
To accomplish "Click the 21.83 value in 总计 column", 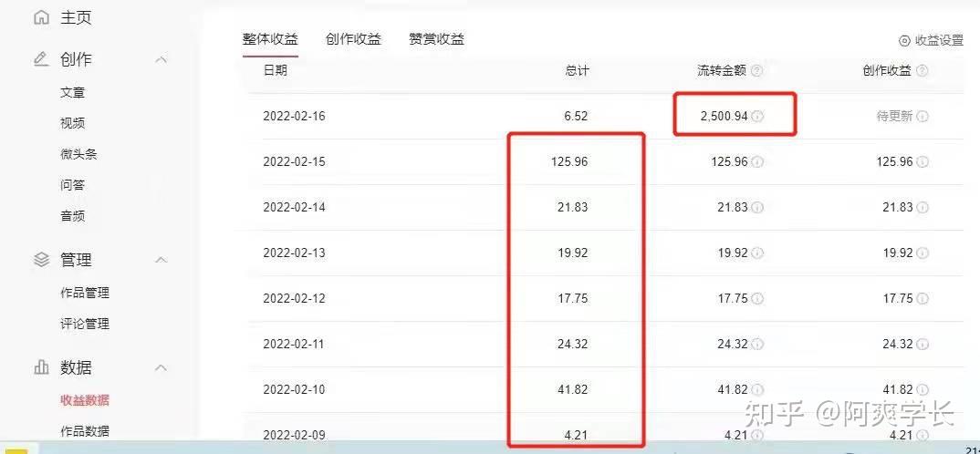I will click(572, 207).
